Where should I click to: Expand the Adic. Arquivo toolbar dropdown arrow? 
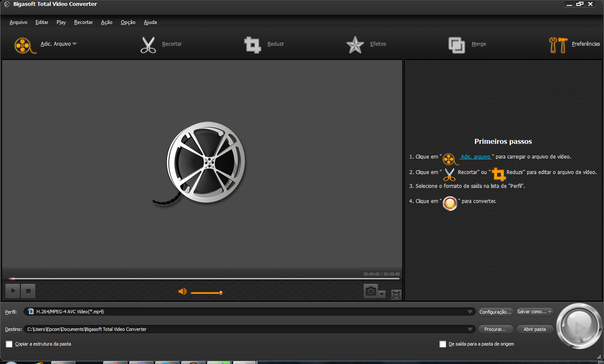tap(75, 44)
